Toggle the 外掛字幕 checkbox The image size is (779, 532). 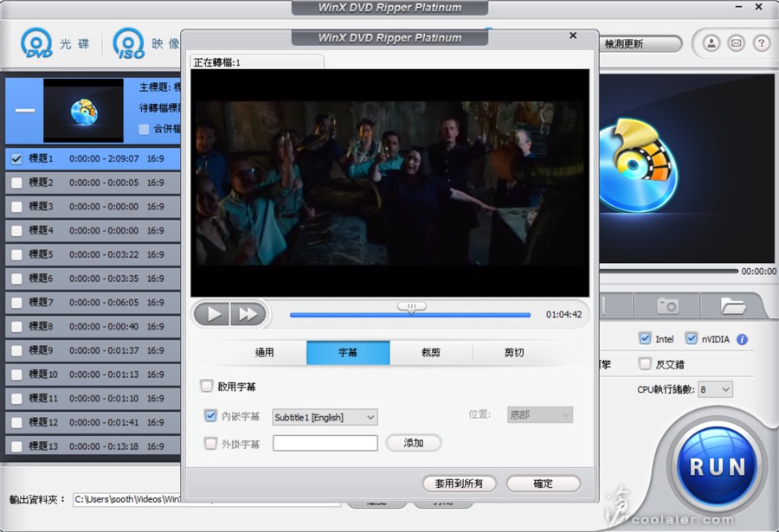[x=210, y=443]
